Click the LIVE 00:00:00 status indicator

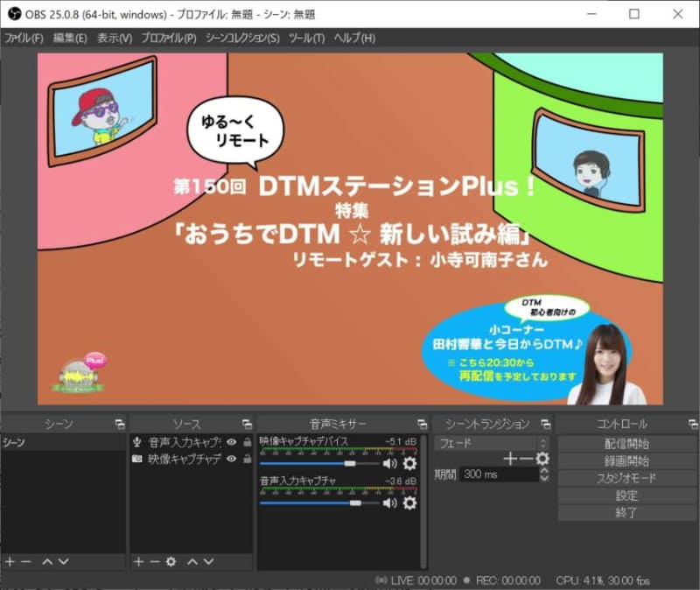[416, 580]
